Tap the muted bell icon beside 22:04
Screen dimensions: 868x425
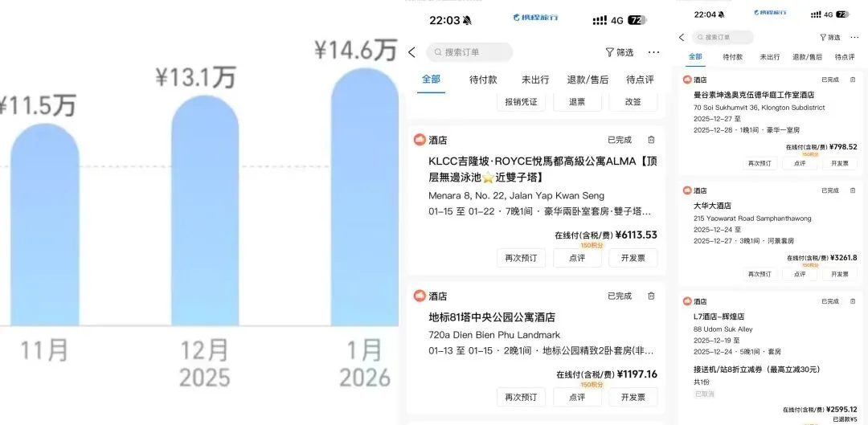coord(721,14)
